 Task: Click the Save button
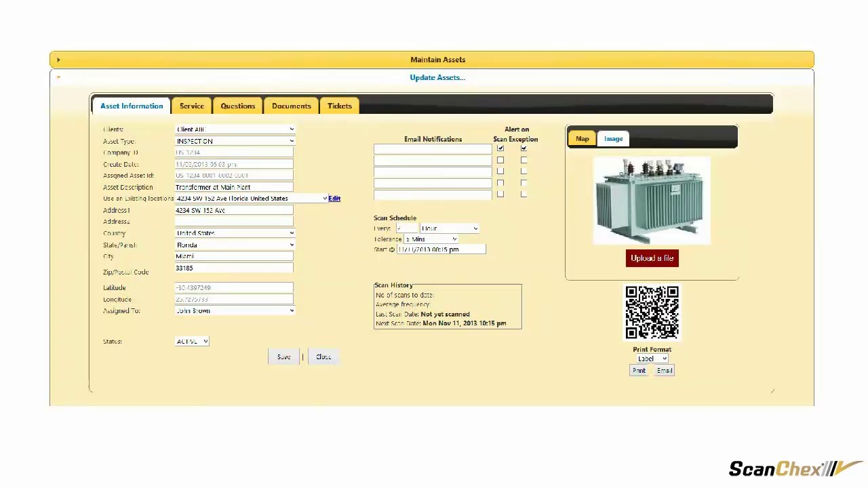click(x=283, y=357)
